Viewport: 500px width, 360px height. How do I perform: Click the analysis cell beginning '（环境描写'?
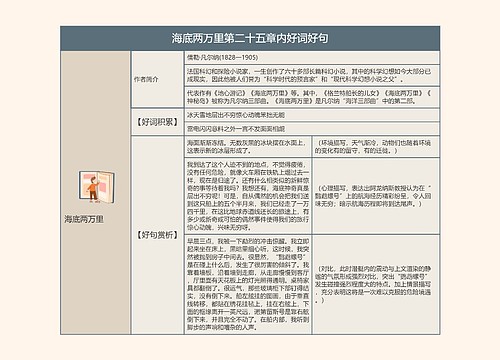[x=376, y=147]
